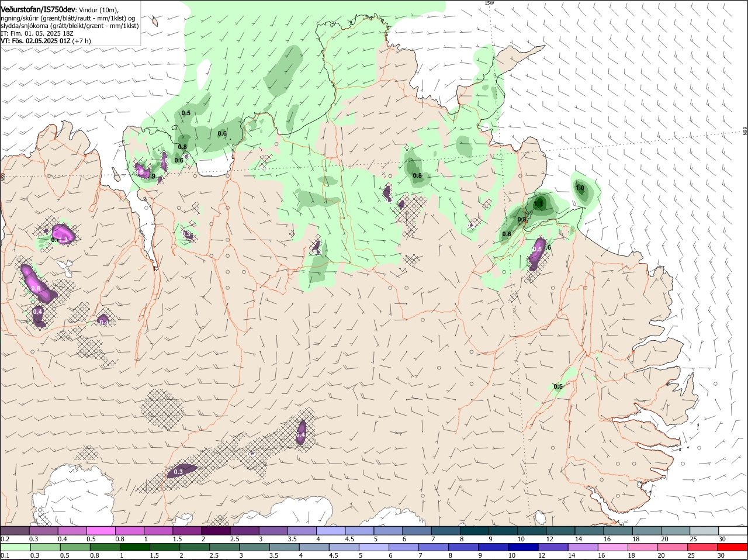Click the Veðurstofan/IS750dev title text
Image resolution: width=748 pixels, height=560 pixels.
(38, 9)
